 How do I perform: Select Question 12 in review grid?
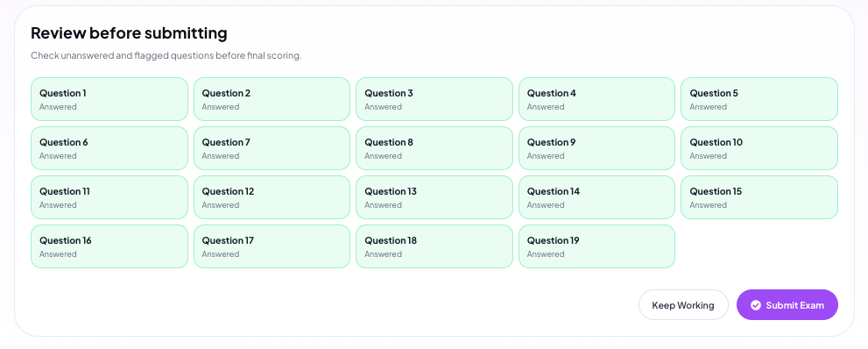click(272, 197)
